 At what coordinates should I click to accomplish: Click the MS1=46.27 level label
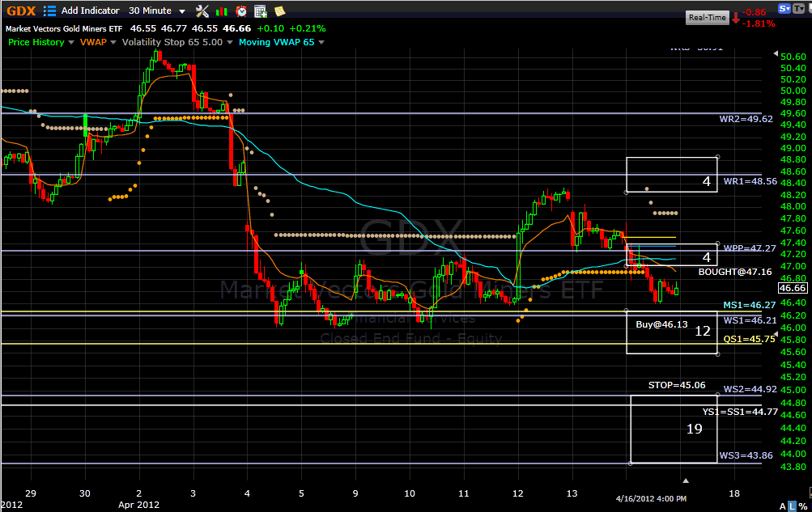point(750,305)
